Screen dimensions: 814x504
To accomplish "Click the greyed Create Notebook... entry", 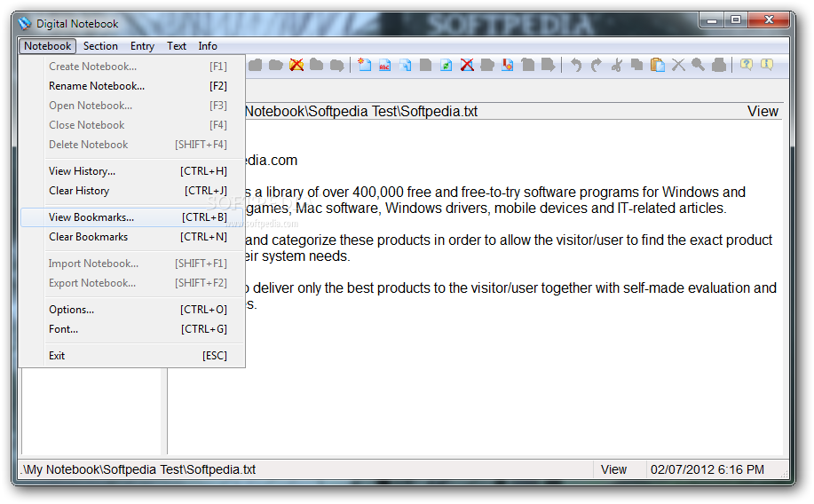I will pyautogui.click(x=132, y=67).
